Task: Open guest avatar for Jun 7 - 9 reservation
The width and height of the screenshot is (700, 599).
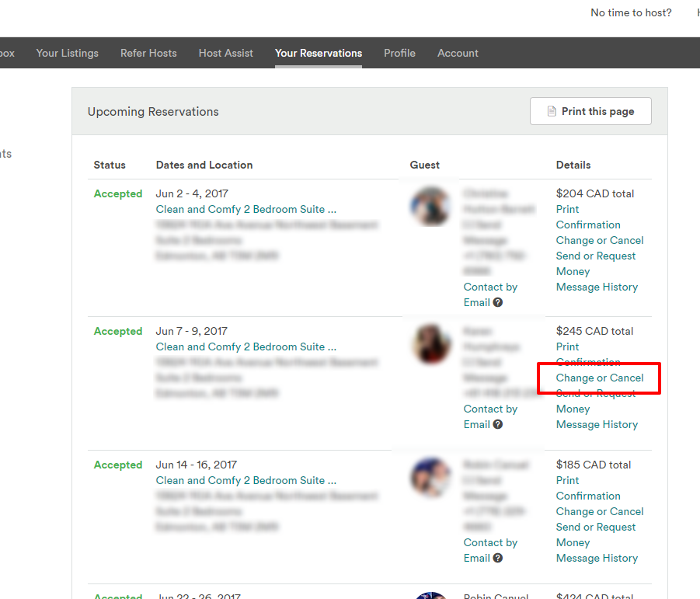Action: [x=430, y=344]
